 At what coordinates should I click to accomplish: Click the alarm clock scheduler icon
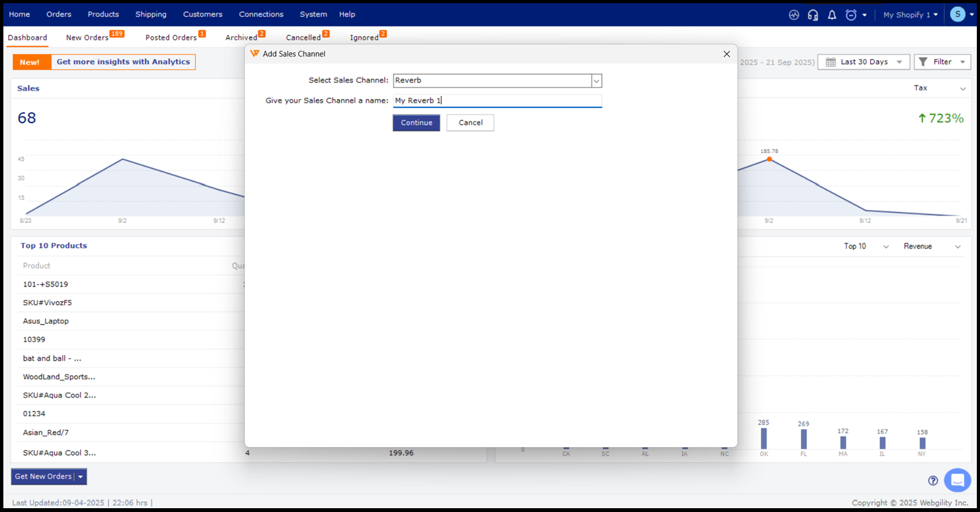click(x=851, y=15)
